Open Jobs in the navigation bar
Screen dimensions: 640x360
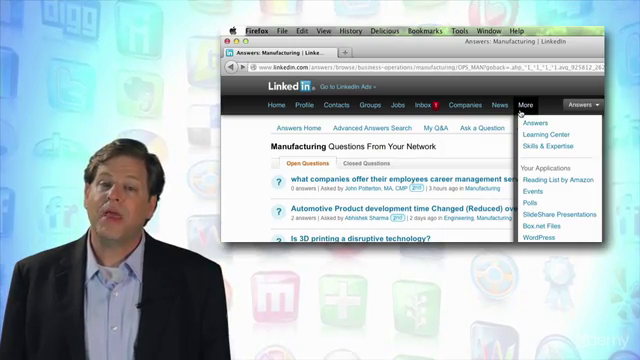pos(398,105)
